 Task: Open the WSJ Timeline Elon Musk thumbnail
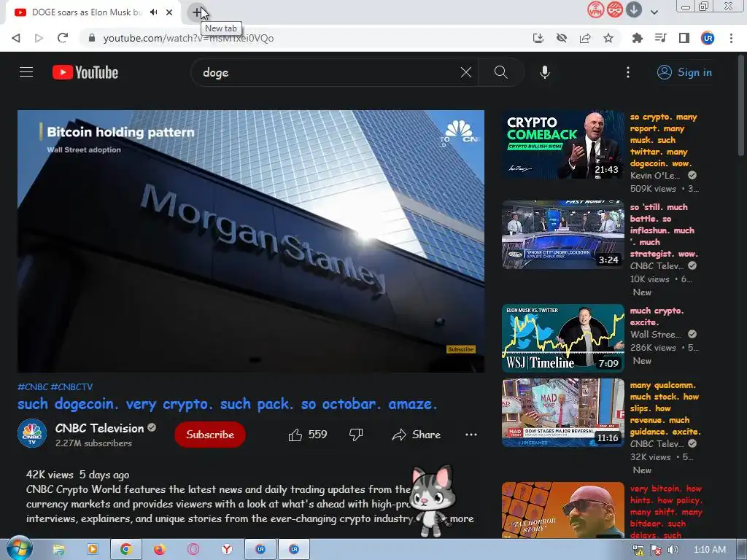[x=562, y=338]
